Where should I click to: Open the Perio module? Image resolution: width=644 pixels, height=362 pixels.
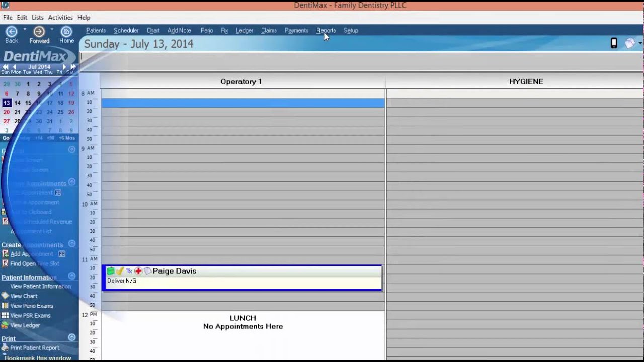coord(207,31)
